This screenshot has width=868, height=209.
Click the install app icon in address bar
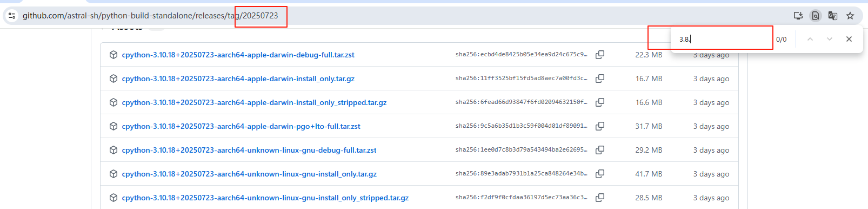pos(798,16)
